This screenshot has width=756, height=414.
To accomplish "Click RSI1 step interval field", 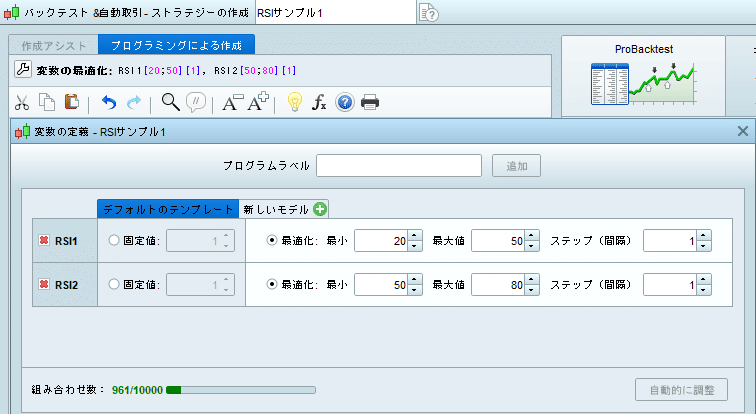I will coord(670,240).
